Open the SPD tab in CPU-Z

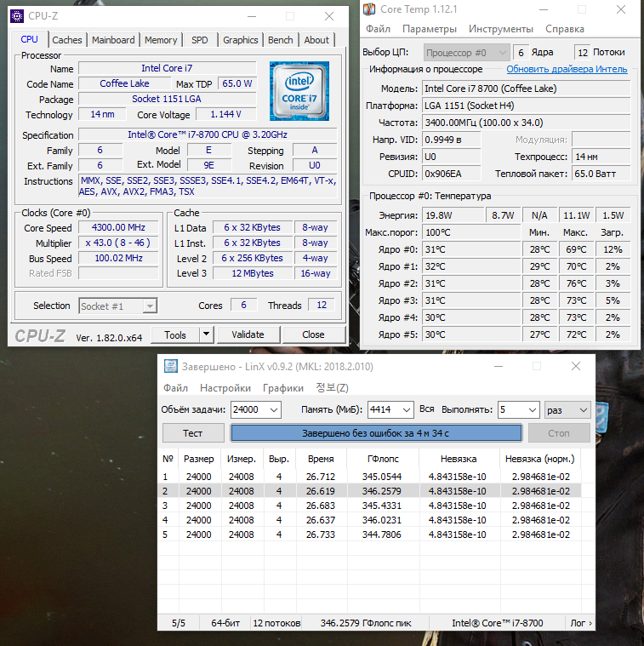point(200,40)
